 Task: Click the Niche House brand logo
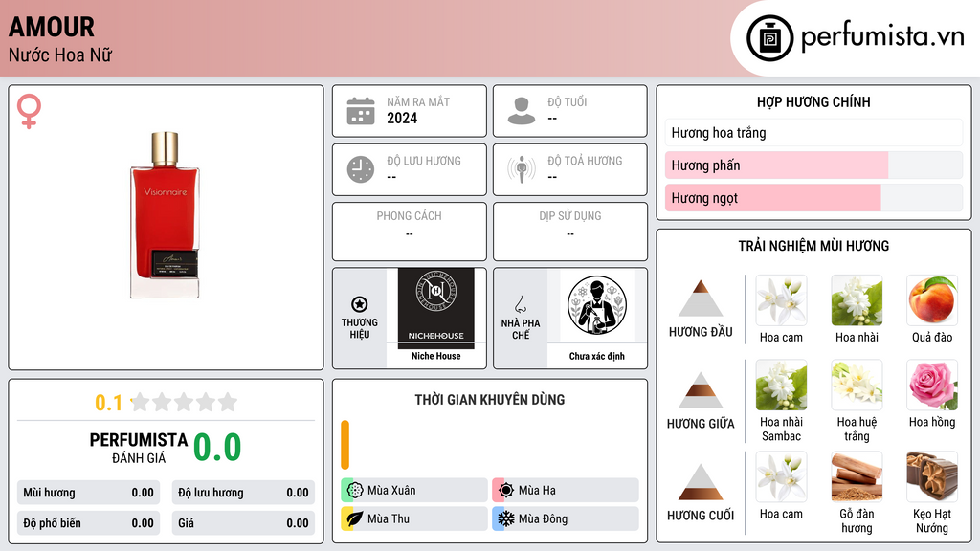point(436,308)
